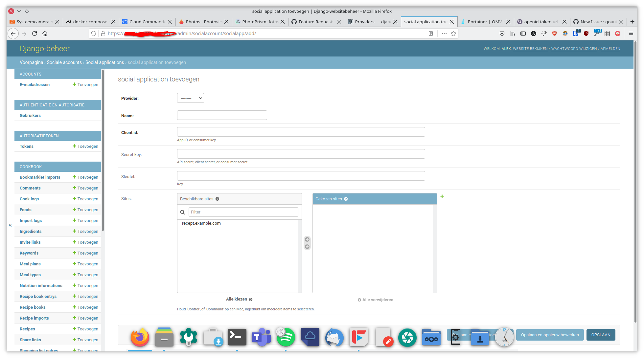
Task: Open the uBlock Origin extension icon
Action: pos(586,34)
